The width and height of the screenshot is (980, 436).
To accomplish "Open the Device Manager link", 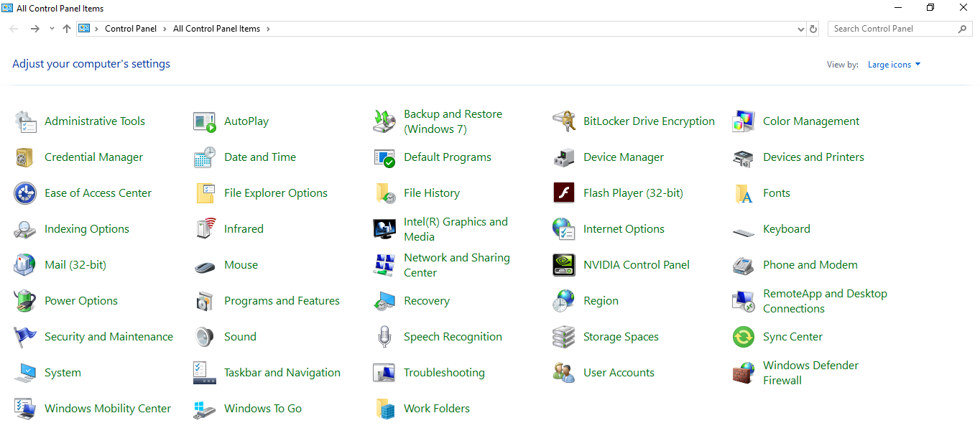I will pos(624,157).
